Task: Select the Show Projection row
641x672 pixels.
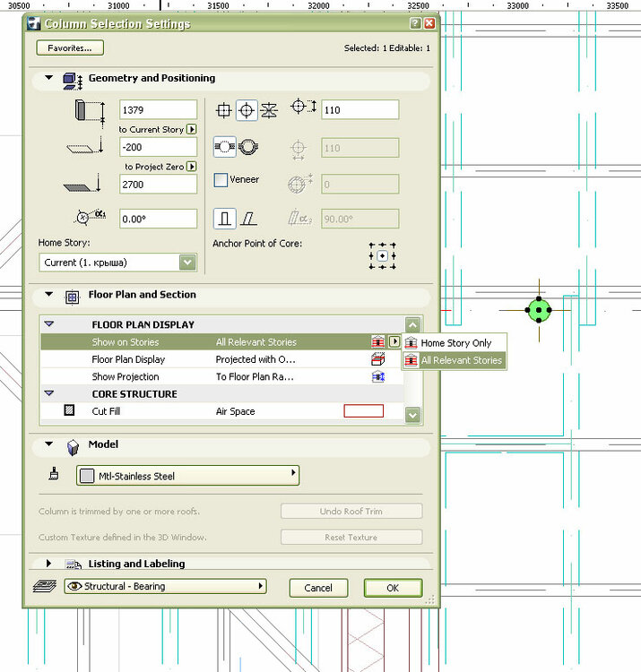Action: tap(221, 376)
